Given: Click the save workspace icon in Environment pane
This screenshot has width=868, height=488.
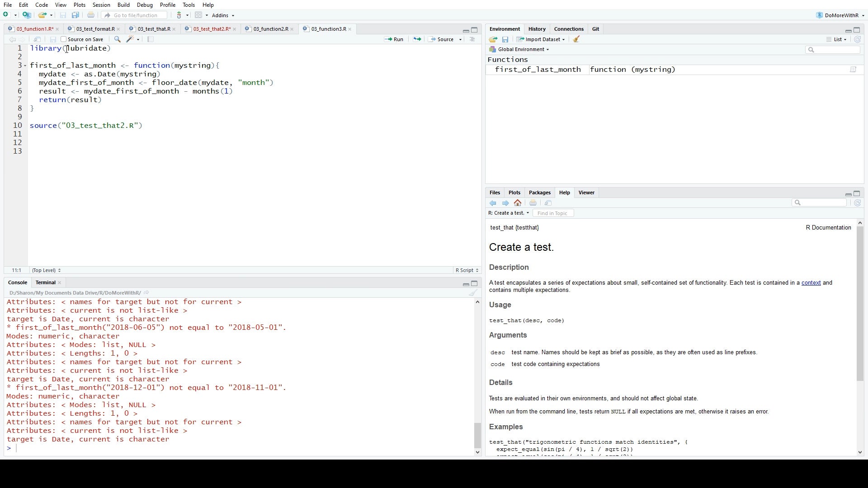Looking at the screenshot, I should click(x=505, y=39).
